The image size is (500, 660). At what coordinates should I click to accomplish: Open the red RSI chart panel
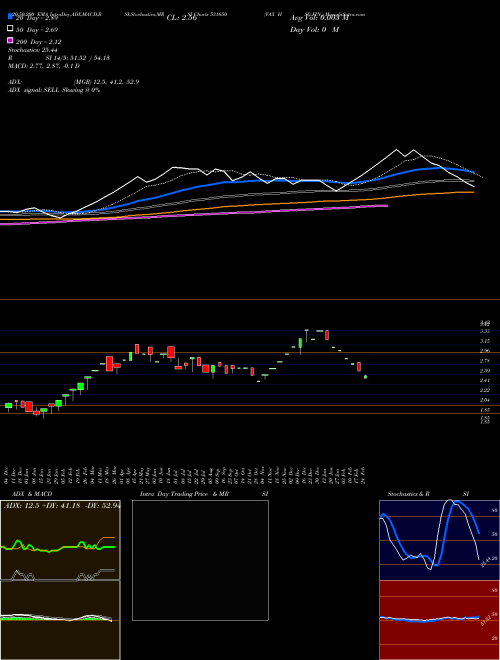pos(439,620)
